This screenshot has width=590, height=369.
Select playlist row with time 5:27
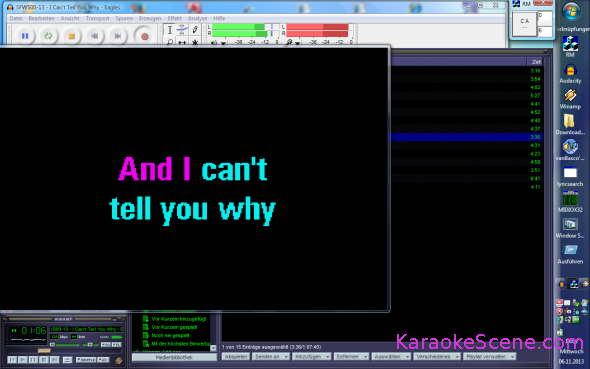click(467, 96)
